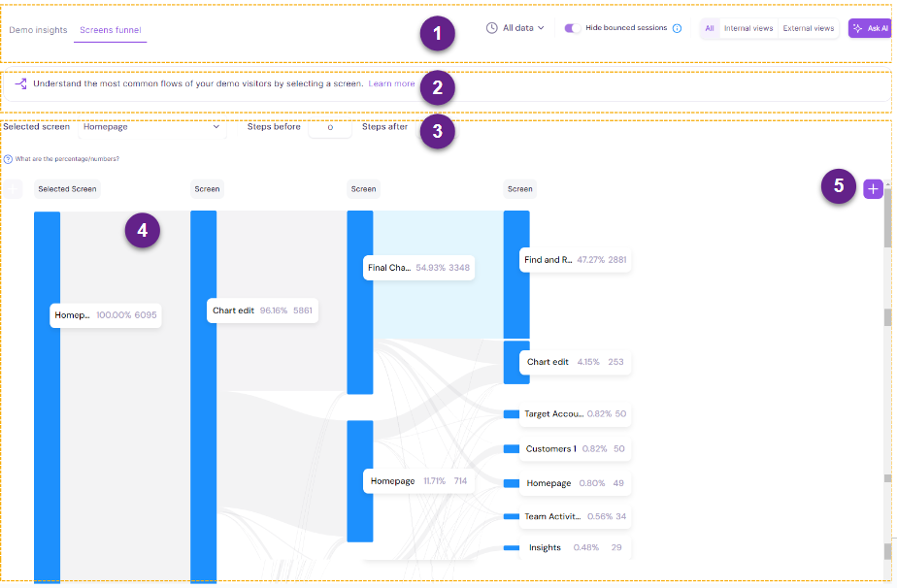Click the Steps before number field
The width and height of the screenshot is (897, 588).
click(330, 127)
